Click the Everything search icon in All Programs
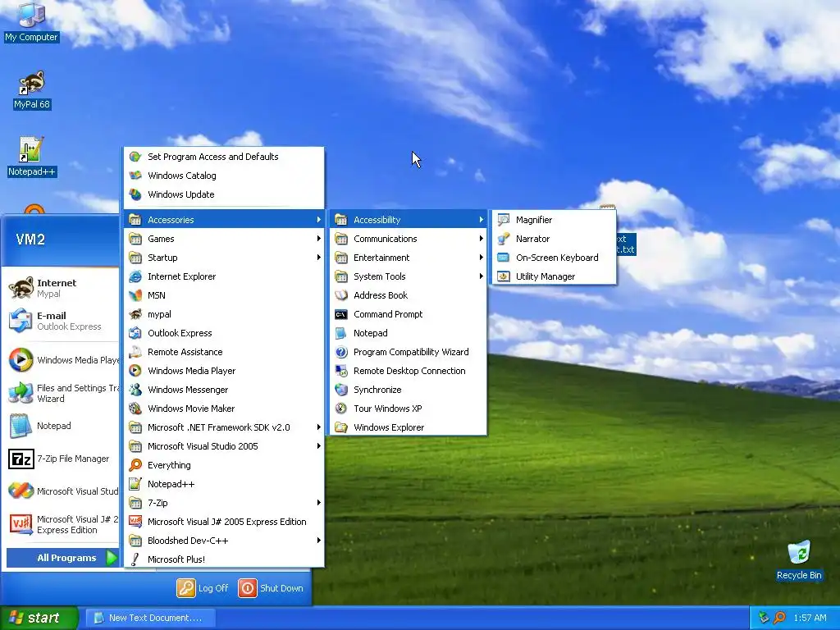Screen dimensions: 840x630 pyautogui.click(x=135, y=465)
